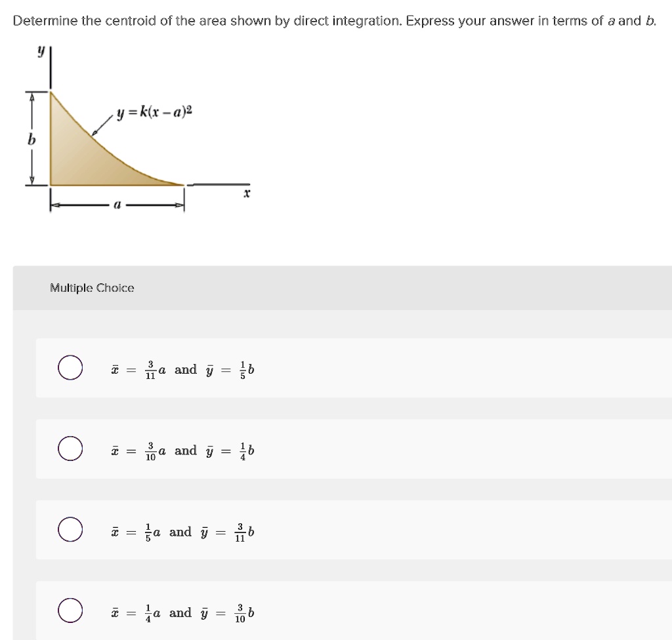This screenshot has width=672, height=640.
Task: Click the y axis label in the figure
Action: 42,49
